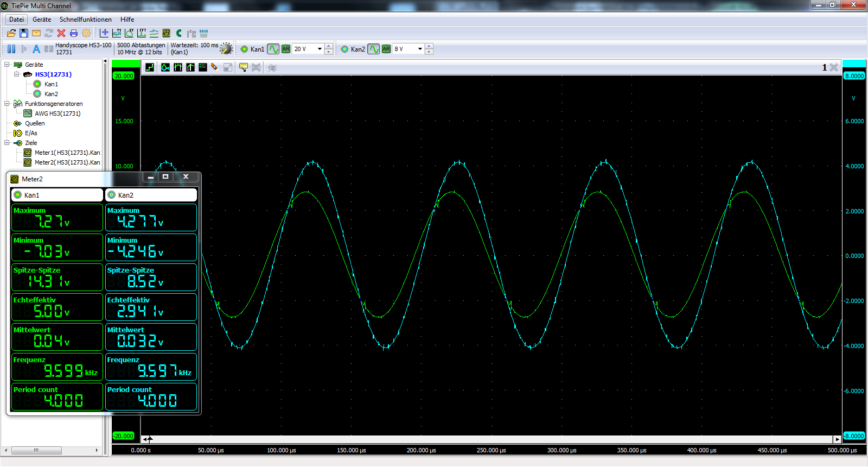Click the print icon in toolbar

[74, 33]
